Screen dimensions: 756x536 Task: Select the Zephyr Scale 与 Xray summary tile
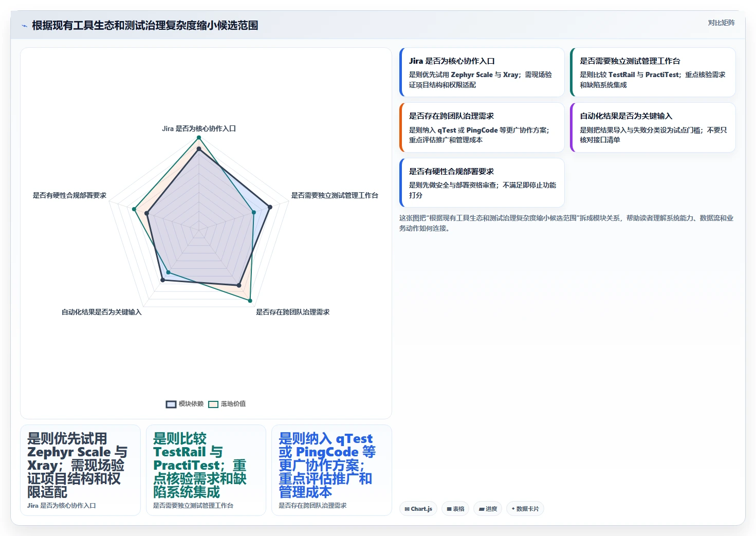click(80, 470)
